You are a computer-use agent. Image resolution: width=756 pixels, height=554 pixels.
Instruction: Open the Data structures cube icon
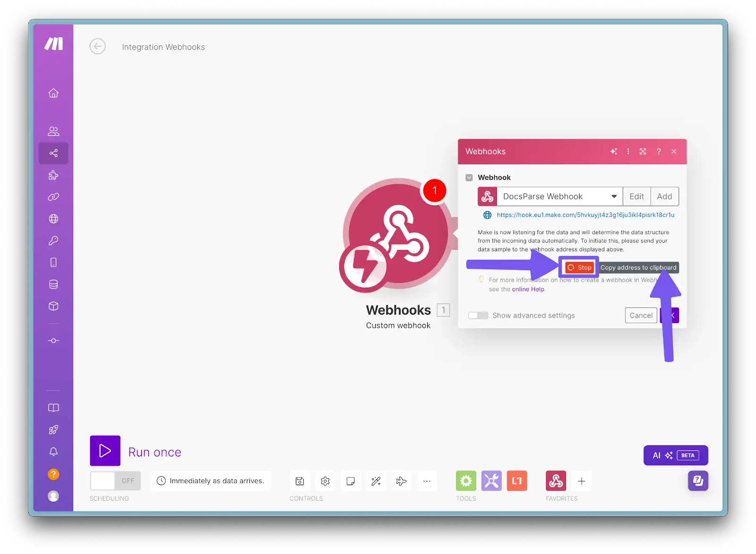click(53, 306)
